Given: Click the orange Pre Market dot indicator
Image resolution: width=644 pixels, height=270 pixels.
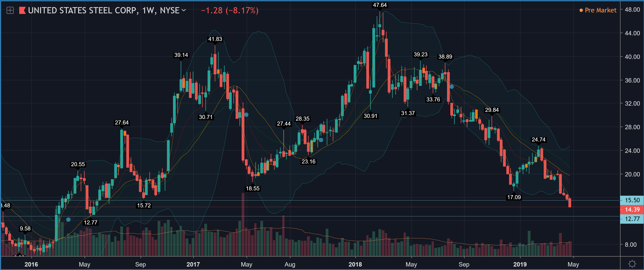Looking at the screenshot, I should coord(581,10).
